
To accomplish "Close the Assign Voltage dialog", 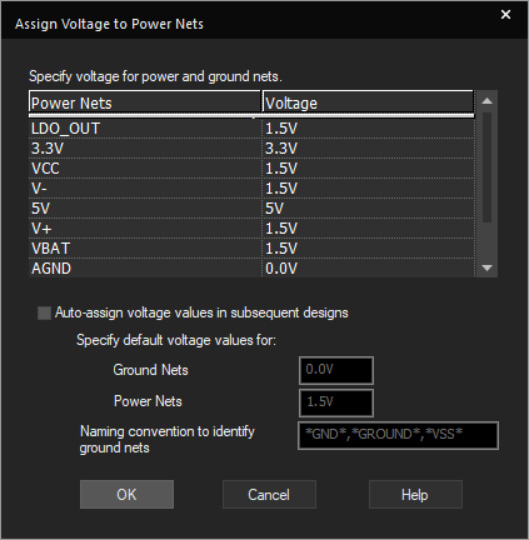I will pos(505,14).
